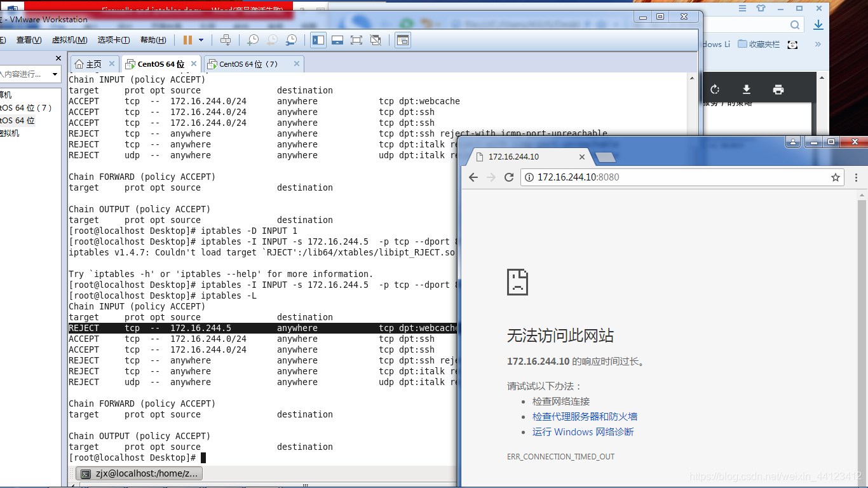The image size is (868, 488).
Task: Open the 查看(V) menu
Action: click(x=29, y=40)
